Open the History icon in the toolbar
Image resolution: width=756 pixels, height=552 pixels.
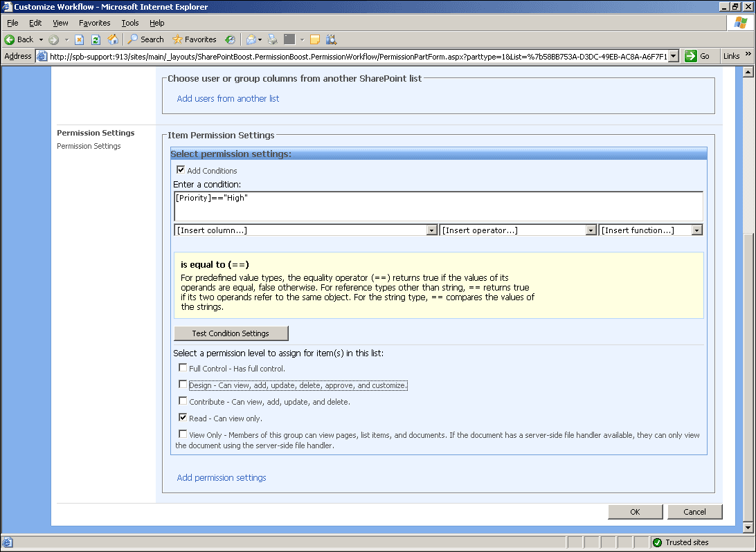tap(231, 39)
